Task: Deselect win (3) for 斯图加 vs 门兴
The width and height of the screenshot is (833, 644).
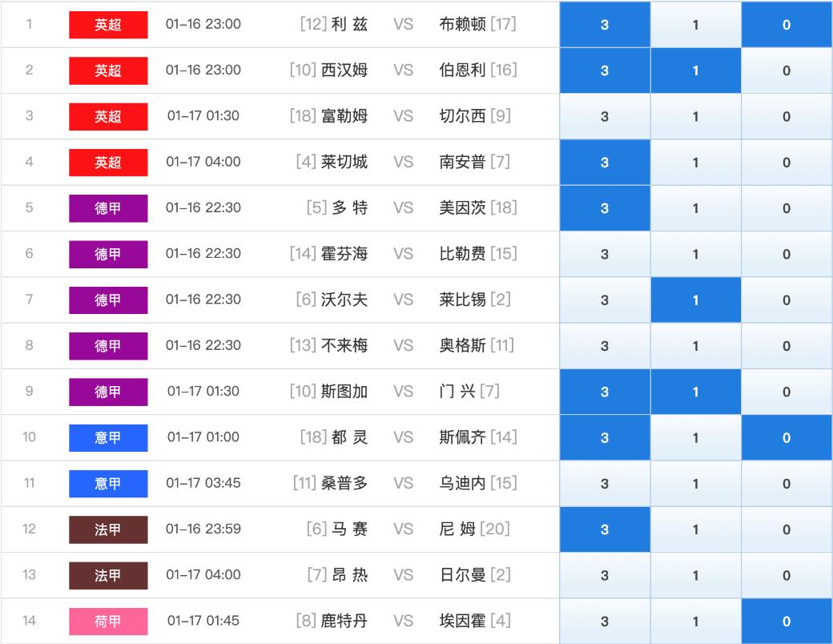Action: pos(605,392)
